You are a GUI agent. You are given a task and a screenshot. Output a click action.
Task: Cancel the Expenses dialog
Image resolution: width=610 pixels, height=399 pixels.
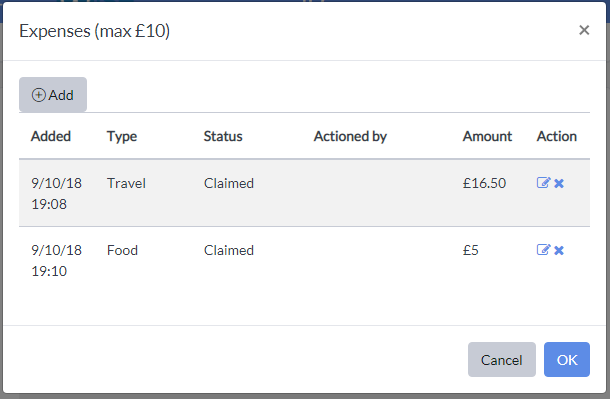point(502,359)
